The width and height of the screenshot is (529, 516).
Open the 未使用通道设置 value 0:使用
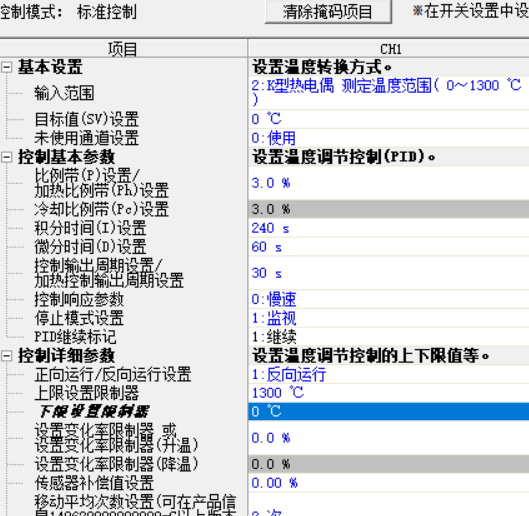[389, 138]
